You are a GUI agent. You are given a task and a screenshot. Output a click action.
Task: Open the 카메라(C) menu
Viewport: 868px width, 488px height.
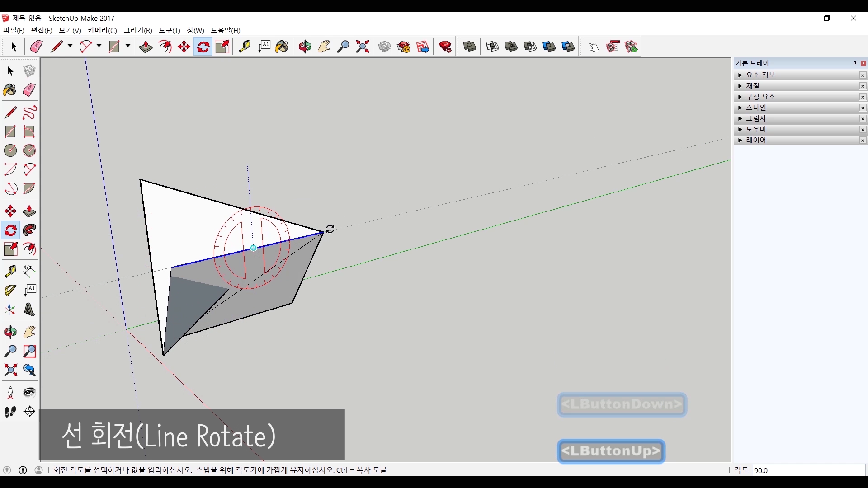tap(102, 30)
